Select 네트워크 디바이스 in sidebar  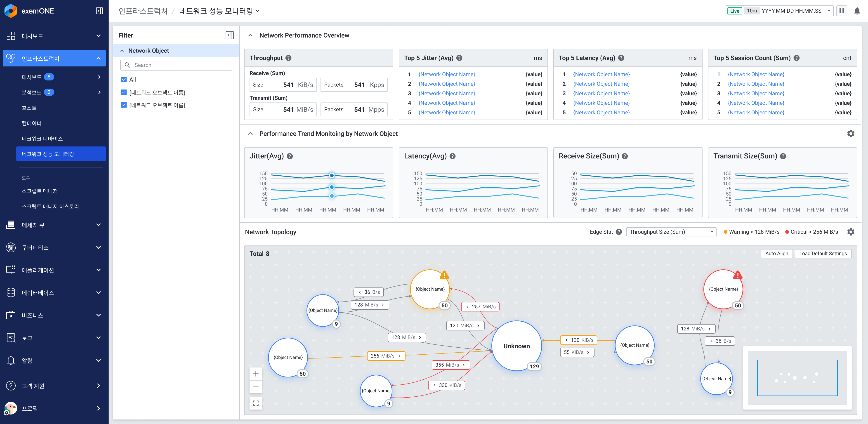pyautogui.click(x=42, y=139)
